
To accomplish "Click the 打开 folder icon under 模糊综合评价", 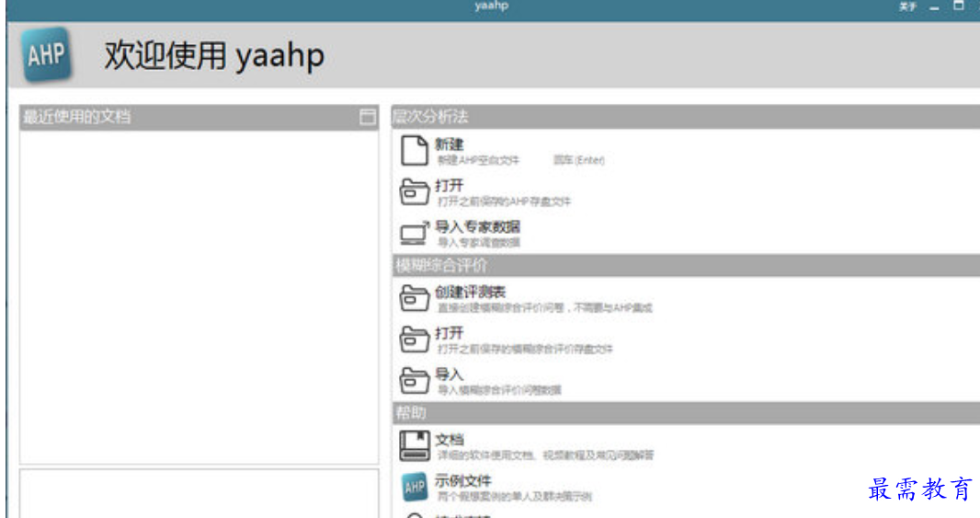I will coord(414,340).
